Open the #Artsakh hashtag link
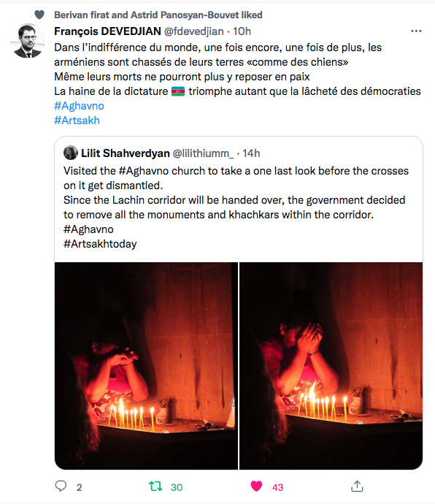The image size is (435, 504). (77, 121)
